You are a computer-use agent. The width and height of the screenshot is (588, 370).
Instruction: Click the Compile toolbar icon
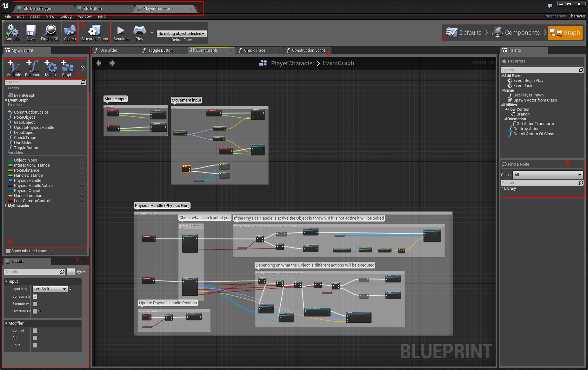pyautogui.click(x=12, y=33)
